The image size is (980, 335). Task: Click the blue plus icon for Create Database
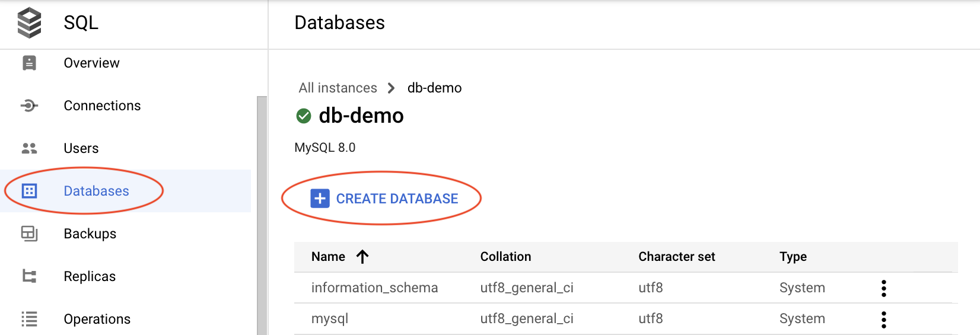pos(320,199)
